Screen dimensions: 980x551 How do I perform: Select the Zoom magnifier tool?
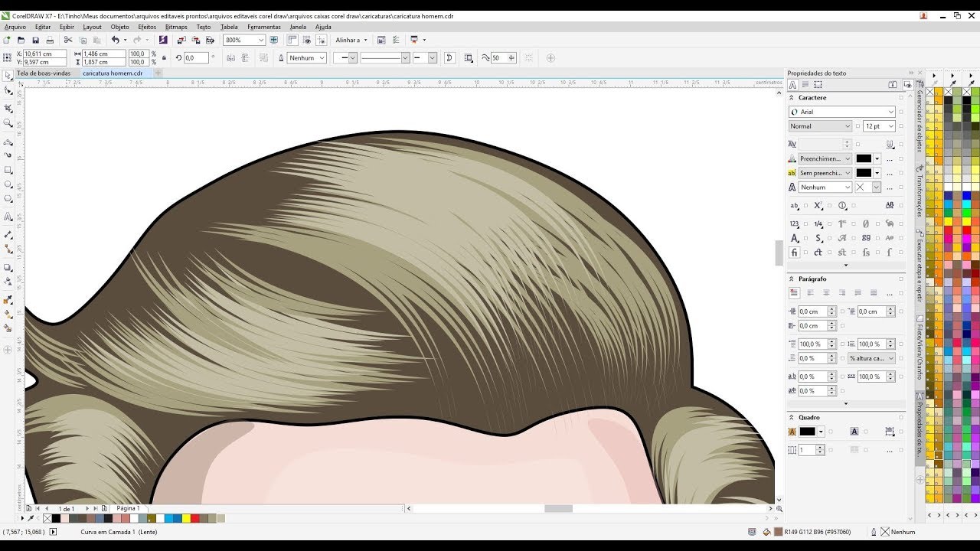pyautogui.click(x=8, y=122)
